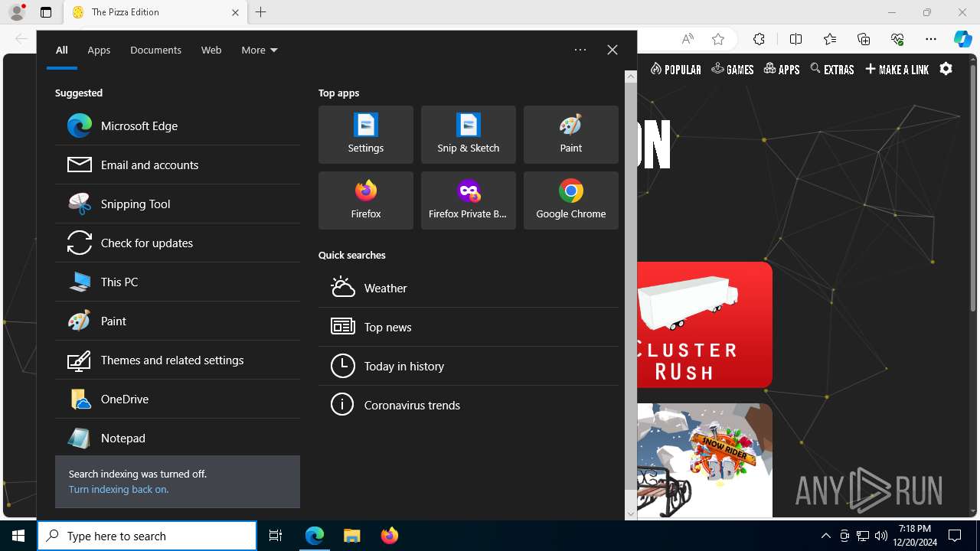Open Paint tile in Top apps

(571, 135)
